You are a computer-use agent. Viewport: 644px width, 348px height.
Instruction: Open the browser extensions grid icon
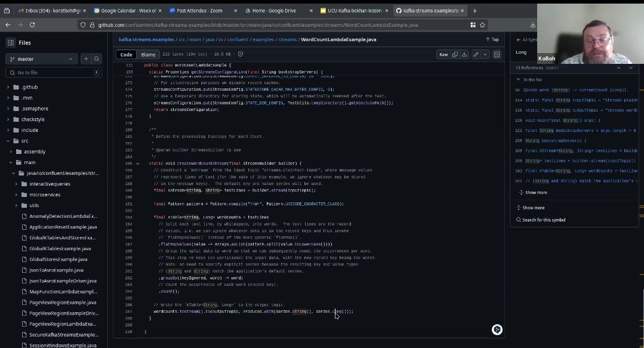[473, 25]
